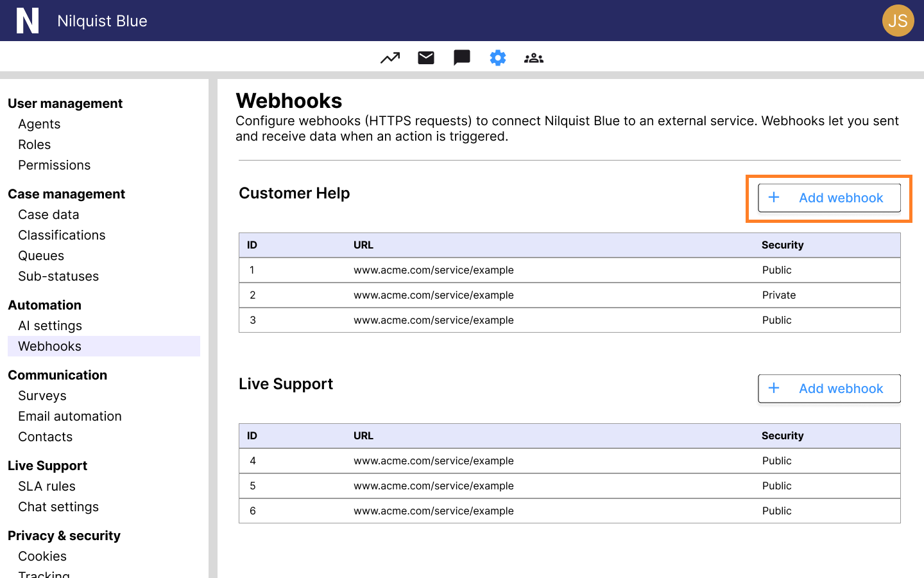
Task: Click the Customer Help section heading
Action: click(294, 193)
